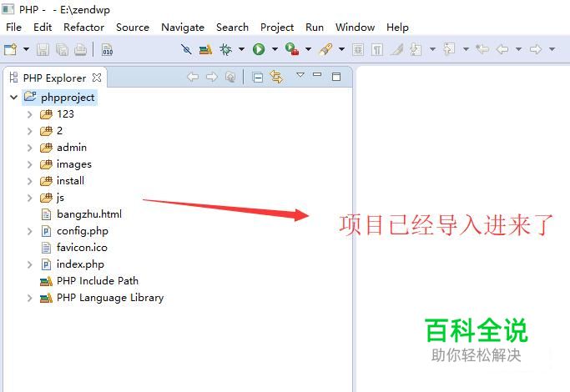Click the Debug bug icon
This screenshot has width=570, height=392.
225,49
